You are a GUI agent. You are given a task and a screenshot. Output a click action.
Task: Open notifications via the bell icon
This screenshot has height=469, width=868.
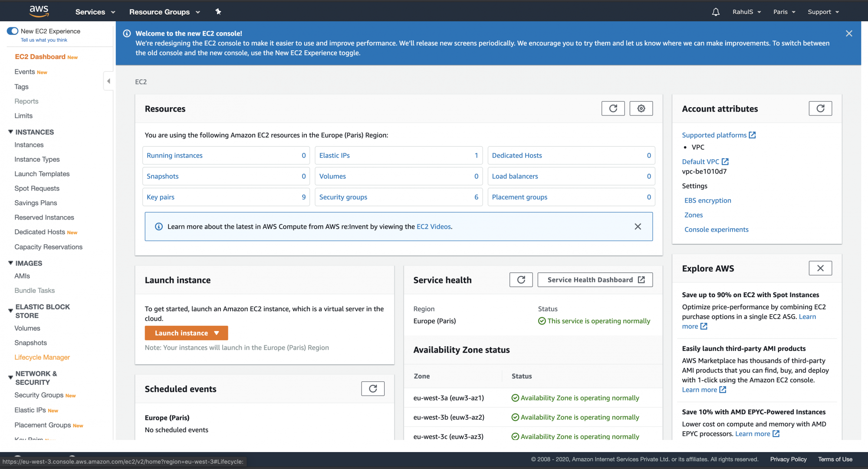click(x=716, y=11)
